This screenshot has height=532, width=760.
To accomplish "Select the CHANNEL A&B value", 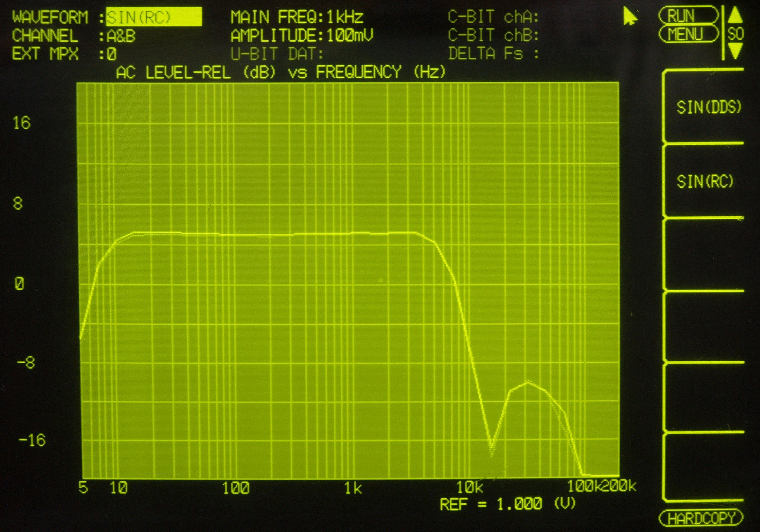I will click(121, 36).
